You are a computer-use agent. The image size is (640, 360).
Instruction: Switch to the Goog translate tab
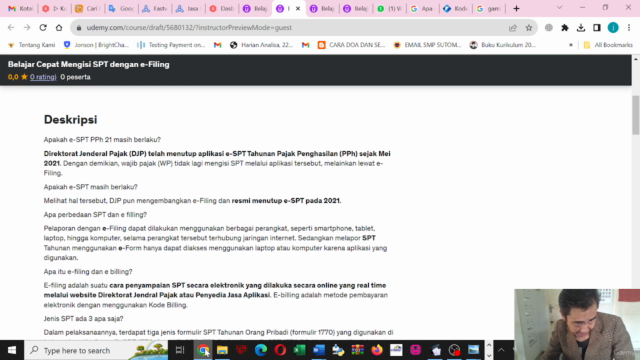point(121,9)
